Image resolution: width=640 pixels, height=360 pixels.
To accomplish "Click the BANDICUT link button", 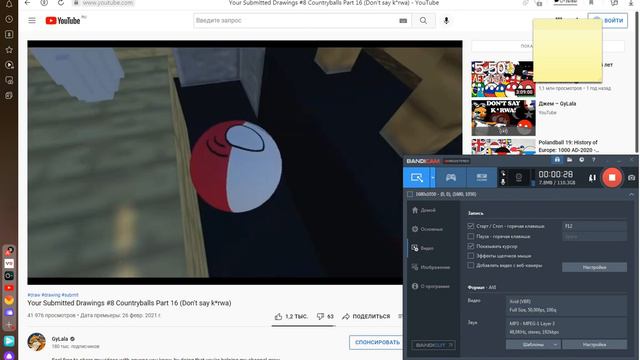I will [x=433, y=345].
